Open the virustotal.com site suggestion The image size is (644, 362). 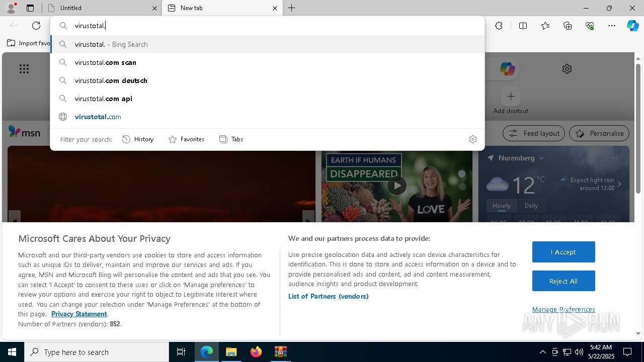[267, 117]
